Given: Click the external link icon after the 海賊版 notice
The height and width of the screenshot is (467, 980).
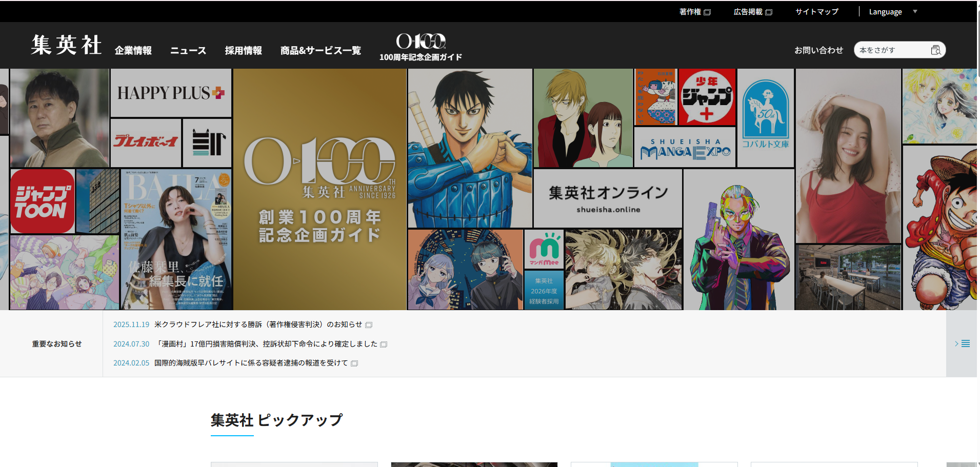Looking at the screenshot, I should pyautogui.click(x=354, y=363).
